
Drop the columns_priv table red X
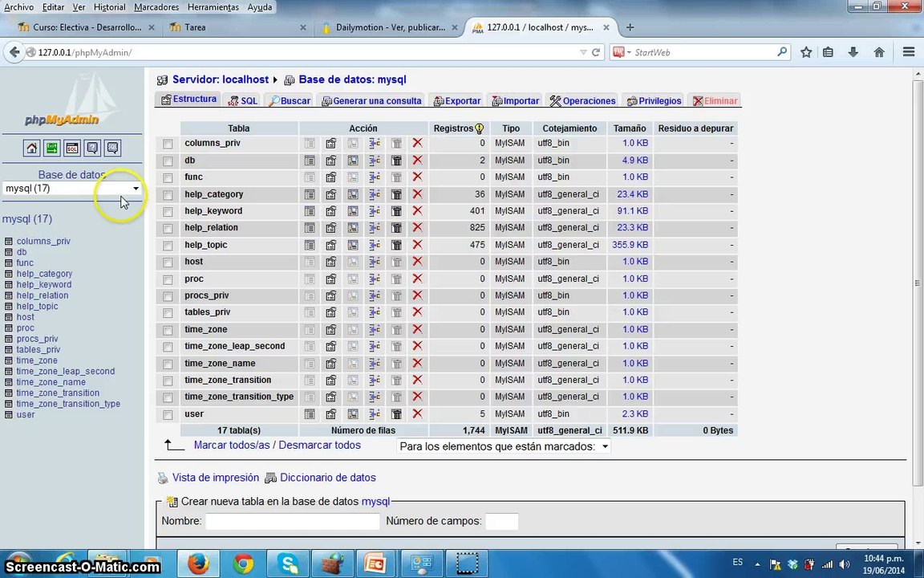[x=417, y=143]
